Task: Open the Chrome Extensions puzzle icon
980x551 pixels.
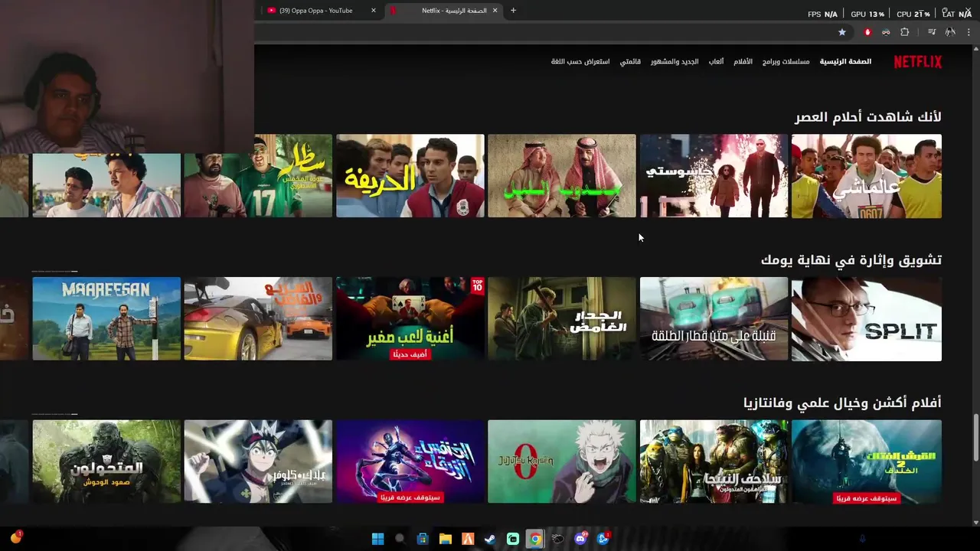Action: (x=904, y=32)
